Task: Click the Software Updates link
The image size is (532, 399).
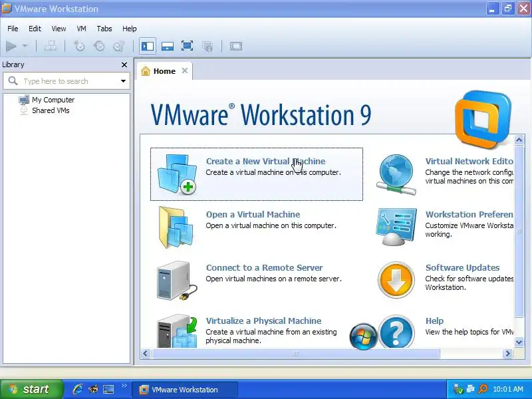Action: click(x=462, y=267)
